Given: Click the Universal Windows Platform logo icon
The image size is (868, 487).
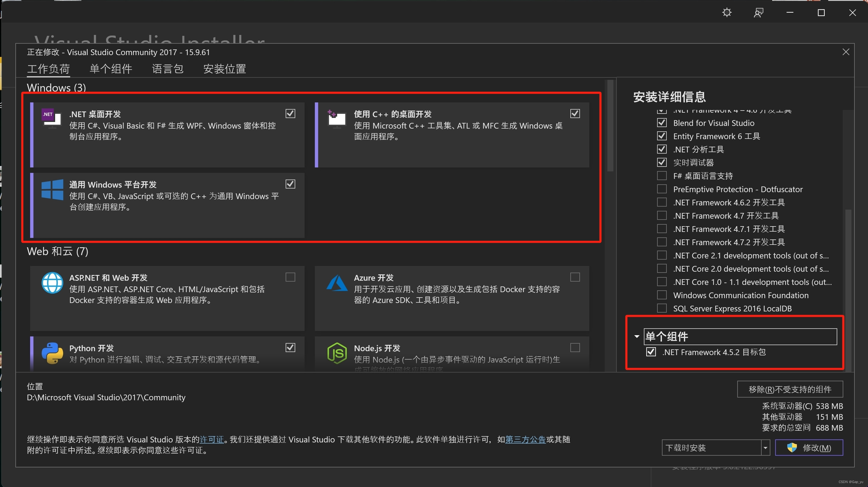Looking at the screenshot, I should point(52,190).
